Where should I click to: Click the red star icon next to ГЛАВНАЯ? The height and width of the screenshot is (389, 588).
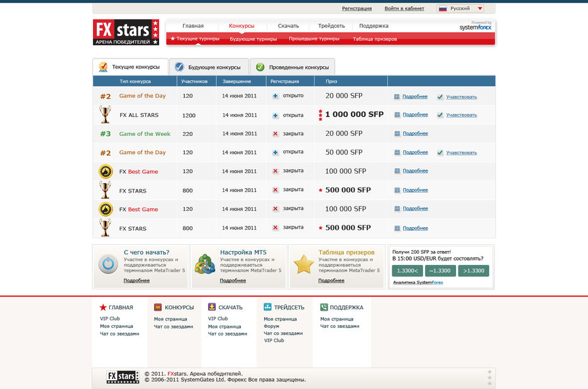pyautogui.click(x=103, y=307)
